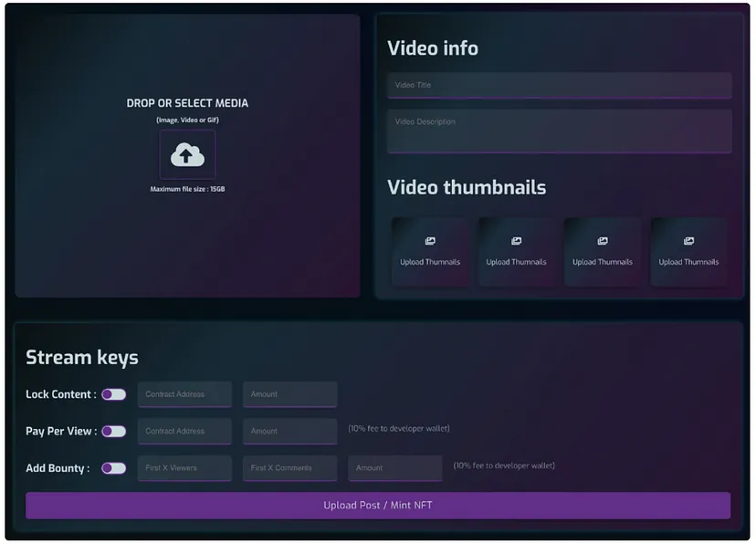Image resolution: width=756 pixels, height=544 pixels.
Task: Click Amount field in Lock Content row
Action: (289, 394)
